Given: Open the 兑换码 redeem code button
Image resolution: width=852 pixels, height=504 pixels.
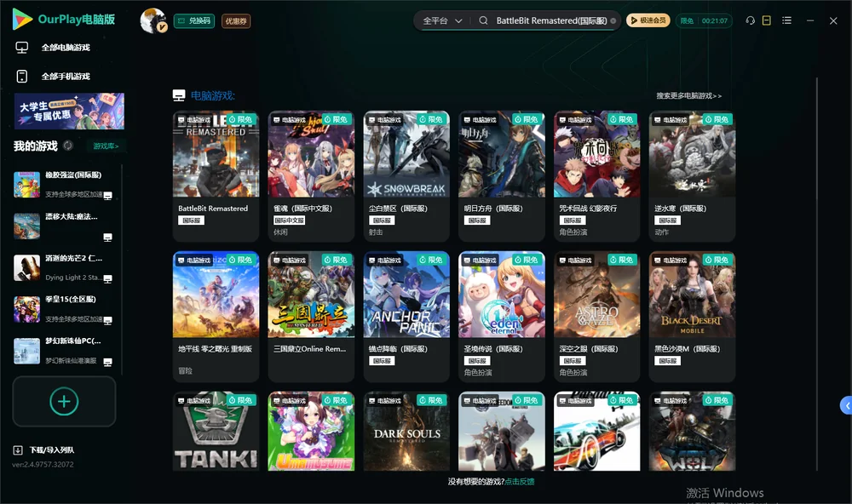Looking at the screenshot, I should coord(194,20).
